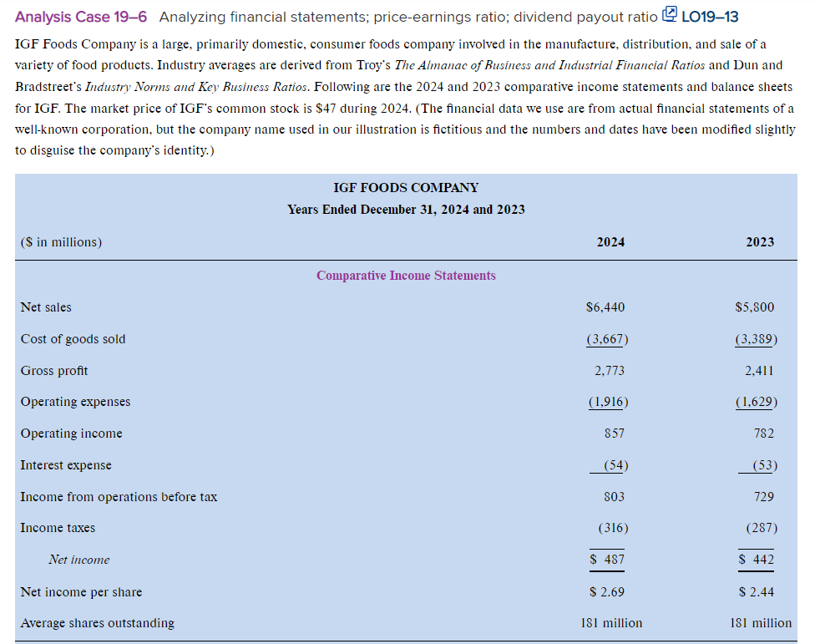This screenshot has width=815, height=644.
Task: Select the 2023 net sales value $5,800
Action: [755, 307]
